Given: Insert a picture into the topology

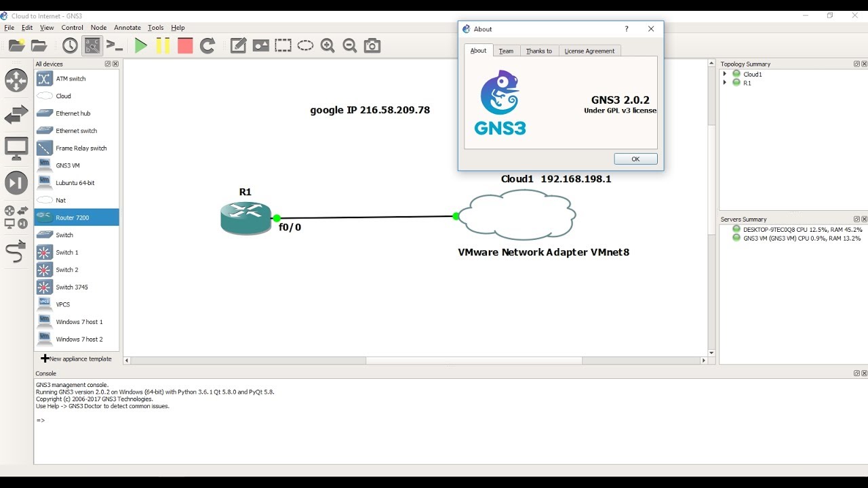Looking at the screenshot, I should pos(260,45).
